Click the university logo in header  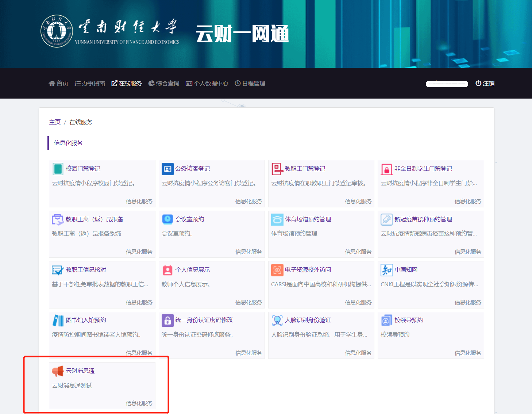point(57,31)
